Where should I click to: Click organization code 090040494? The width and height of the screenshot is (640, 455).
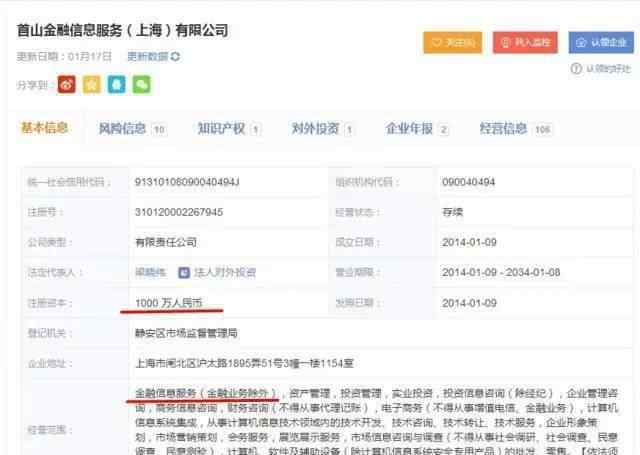click(x=469, y=182)
